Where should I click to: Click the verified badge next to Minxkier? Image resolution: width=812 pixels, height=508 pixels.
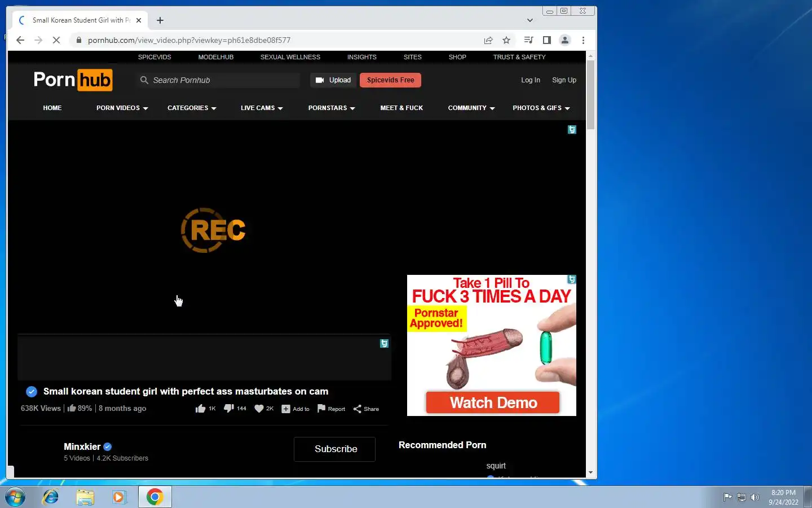(x=108, y=446)
